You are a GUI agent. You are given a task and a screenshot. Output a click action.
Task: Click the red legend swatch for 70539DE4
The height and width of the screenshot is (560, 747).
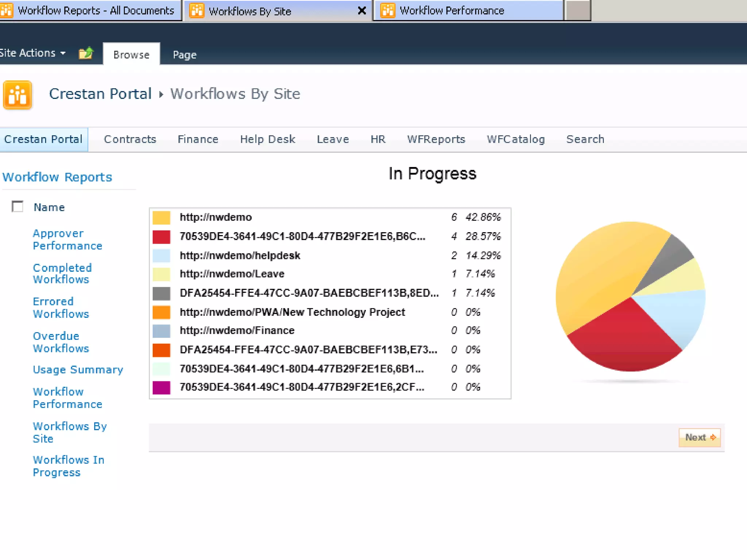pos(161,237)
